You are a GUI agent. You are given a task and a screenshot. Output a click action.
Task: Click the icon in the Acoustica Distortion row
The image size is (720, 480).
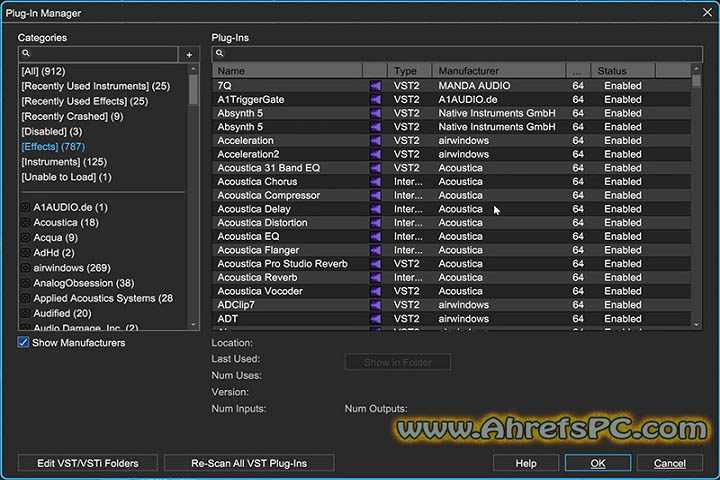pyautogui.click(x=376, y=223)
